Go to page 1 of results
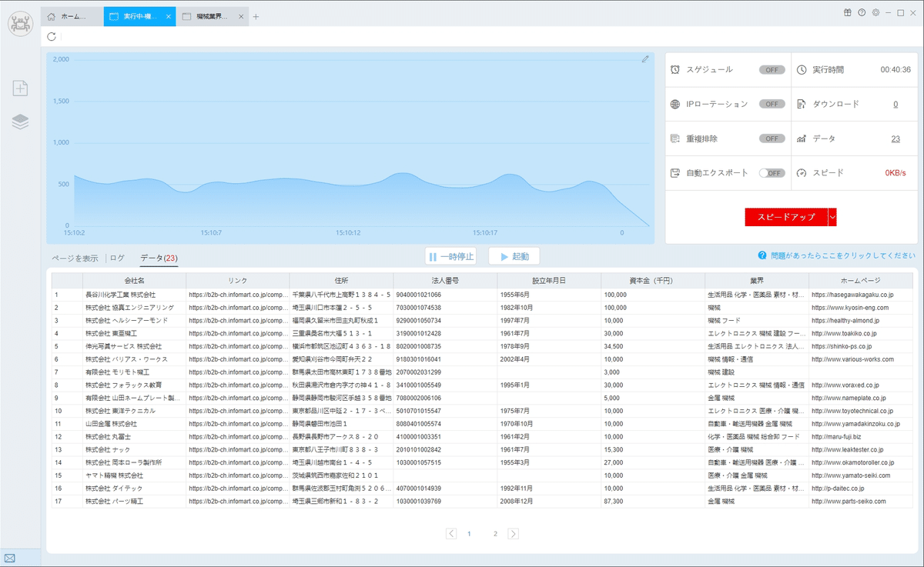Viewport: 924px width, 567px height. coord(469,533)
